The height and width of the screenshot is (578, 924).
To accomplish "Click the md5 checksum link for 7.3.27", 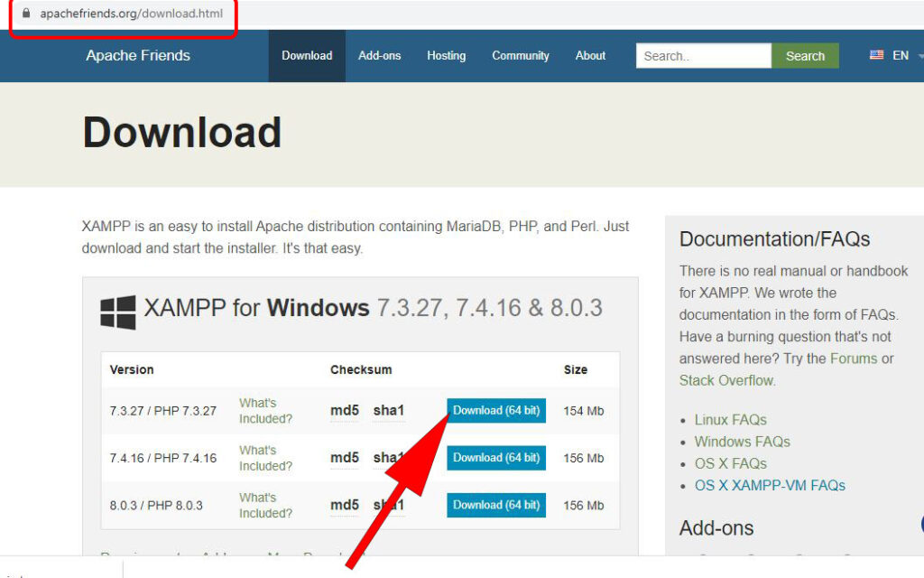I will click(x=344, y=410).
